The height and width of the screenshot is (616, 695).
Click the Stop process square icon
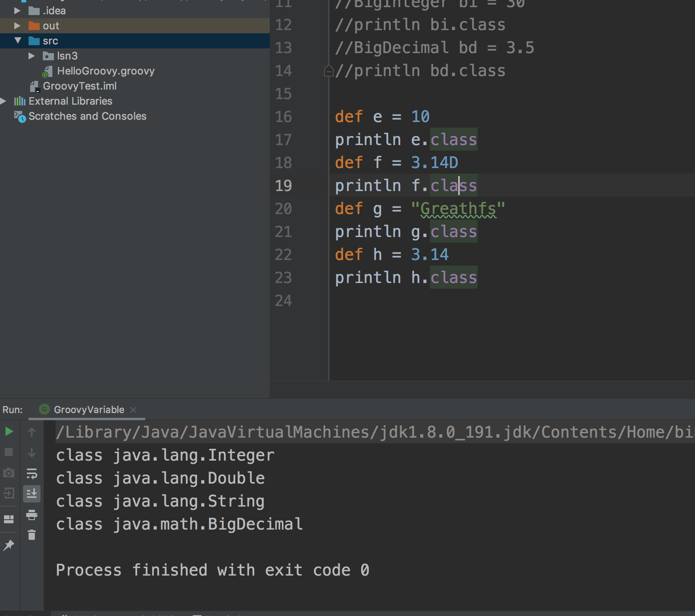[9, 452]
